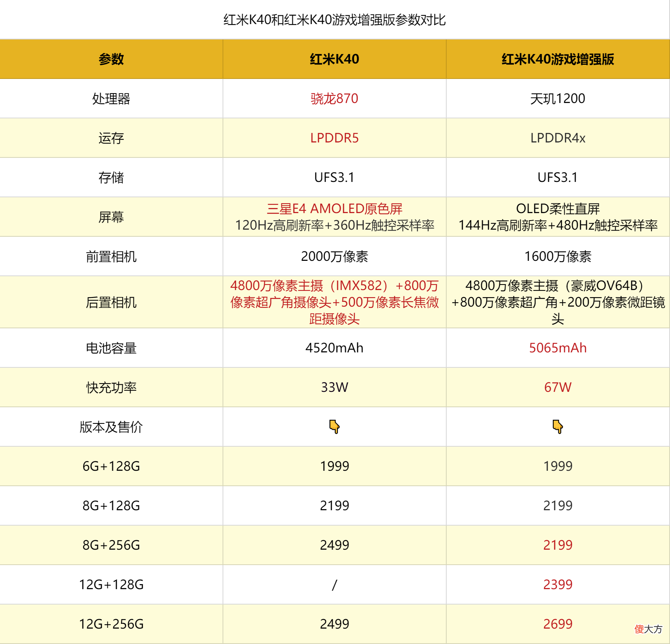The image size is (670, 644).
Task: Select the 2000万像素 cell
Action: pyautogui.click(x=334, y=256)
